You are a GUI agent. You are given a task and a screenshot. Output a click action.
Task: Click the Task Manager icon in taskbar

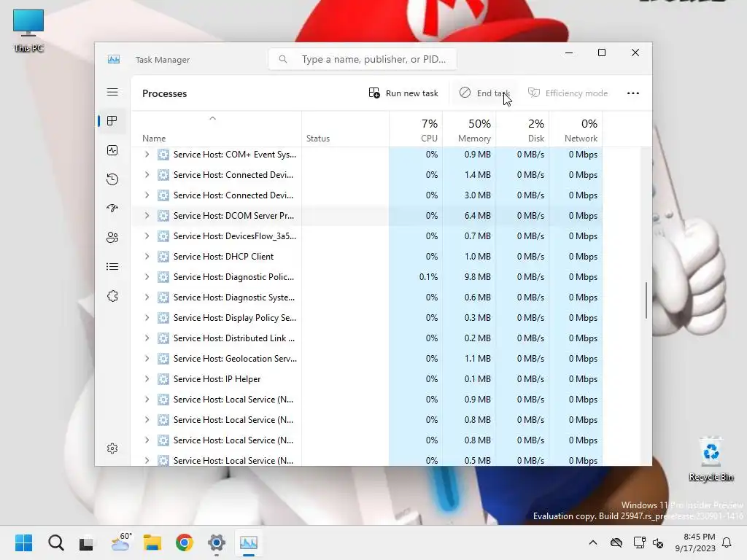(x=248, y=542)
